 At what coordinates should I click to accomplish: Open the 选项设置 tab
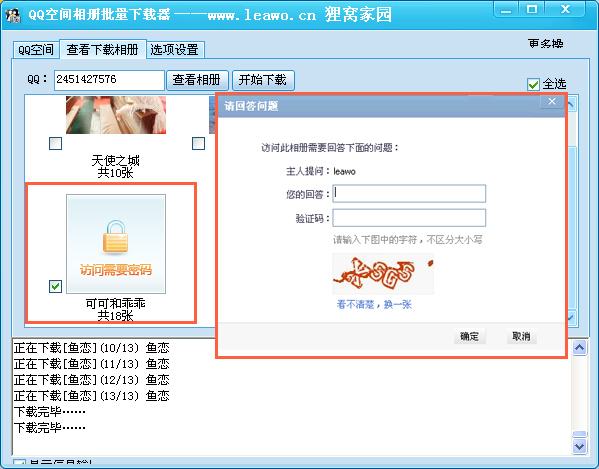click(x=175, y=50)
